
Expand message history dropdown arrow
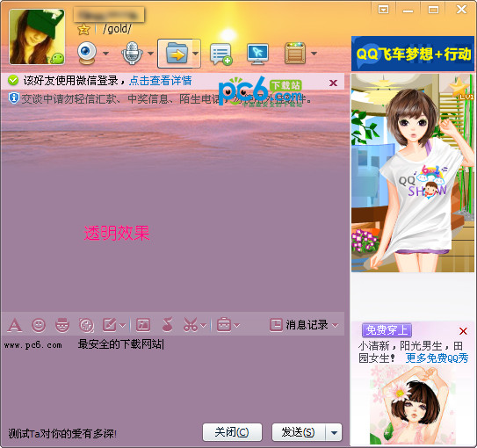point(335,326)
